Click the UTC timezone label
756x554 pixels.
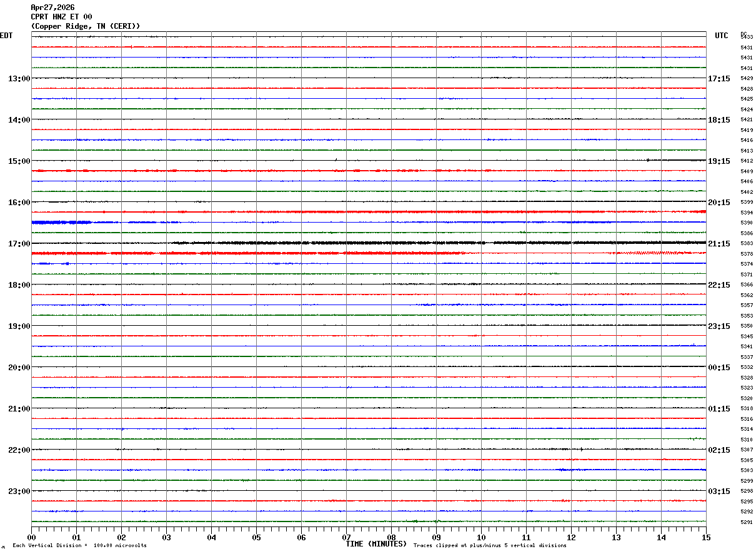coord(722,36)
